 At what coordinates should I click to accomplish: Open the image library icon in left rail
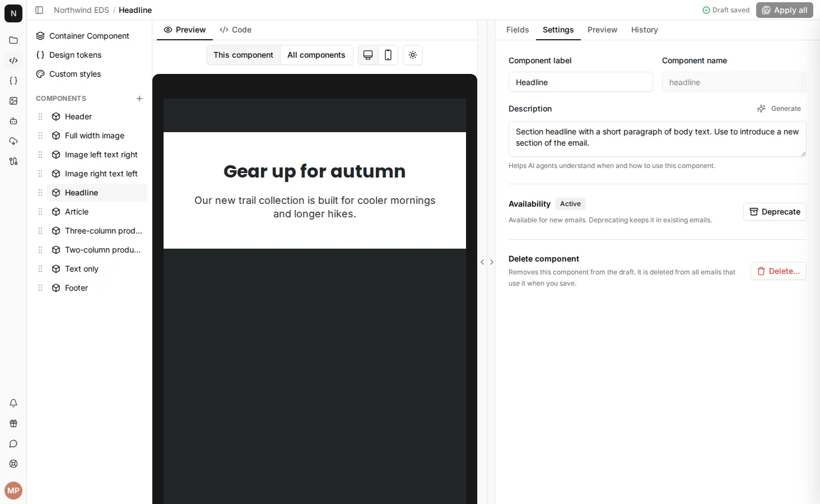(13, 101)
